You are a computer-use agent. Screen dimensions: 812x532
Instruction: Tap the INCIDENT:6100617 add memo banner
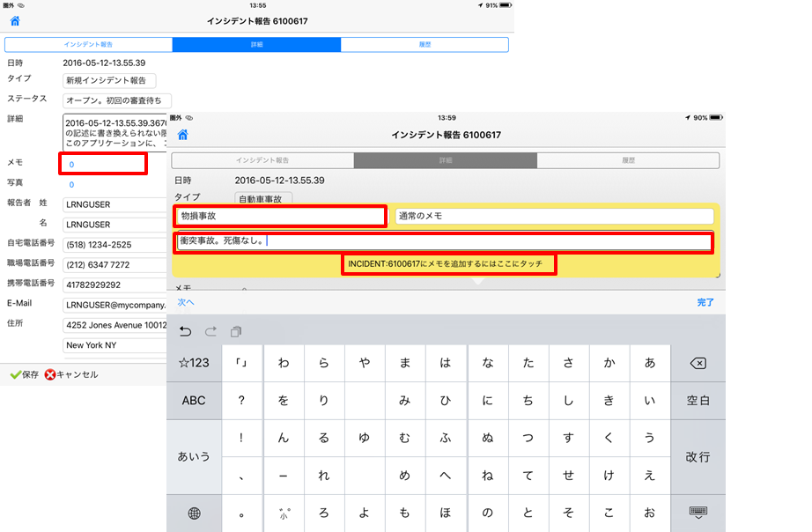[x=449, y=264]
